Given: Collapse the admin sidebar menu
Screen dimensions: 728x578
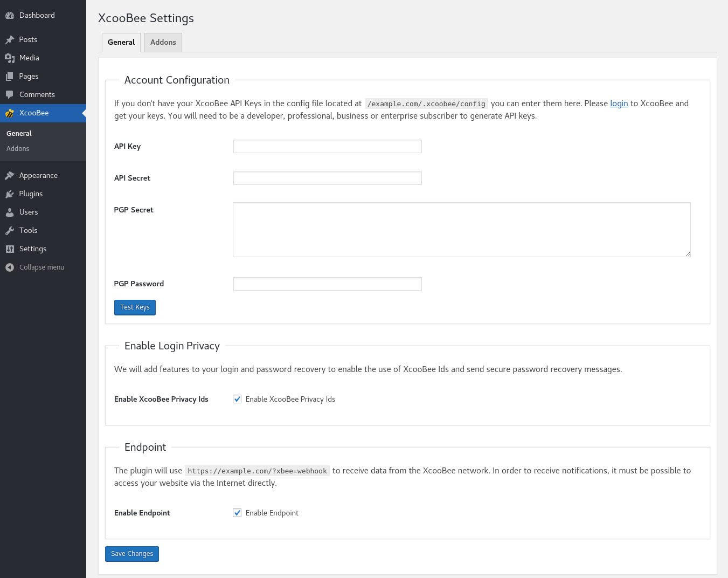Looking at the screenshot, I should coord(36,267).
